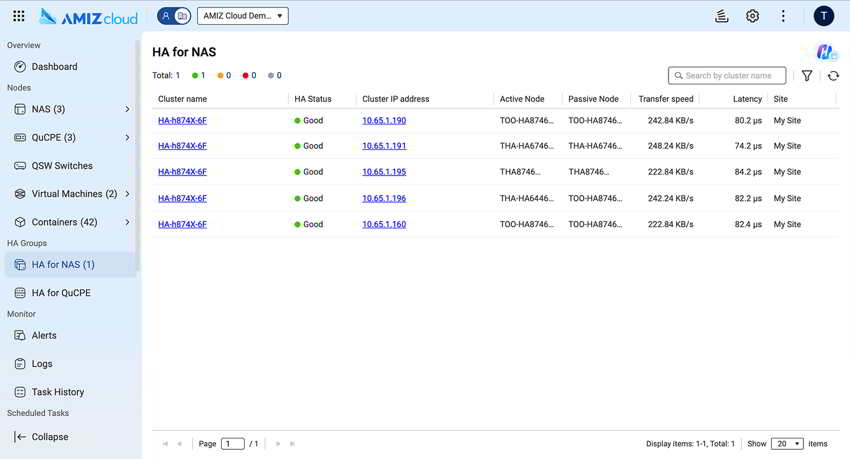This screenshot has width=850, height=459.
Task: Open cluster IP link 10.65.1.190
Action: (384, 120)
